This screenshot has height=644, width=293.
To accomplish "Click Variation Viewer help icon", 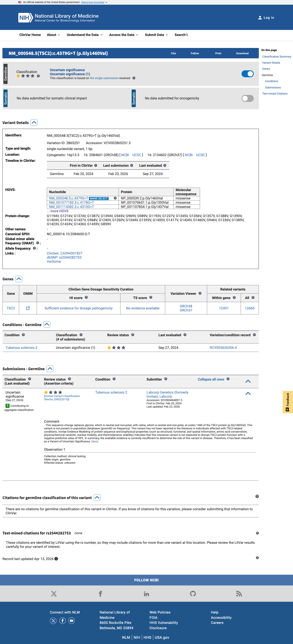I will [x=200, y=294].
